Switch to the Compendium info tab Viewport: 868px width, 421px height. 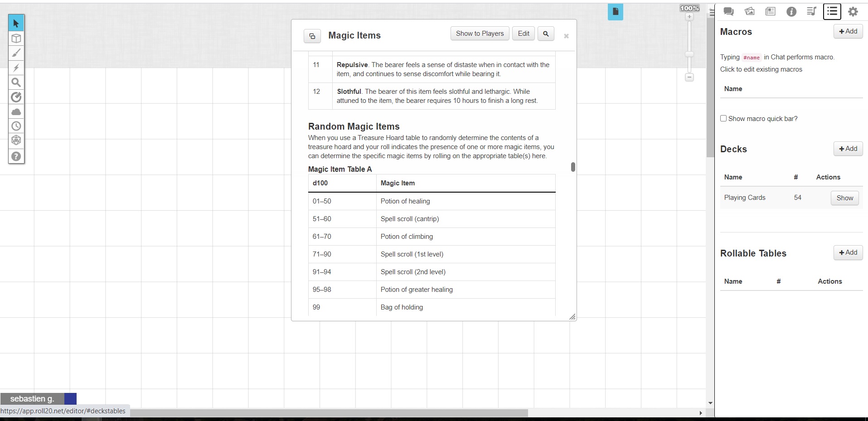coord(791,11)
